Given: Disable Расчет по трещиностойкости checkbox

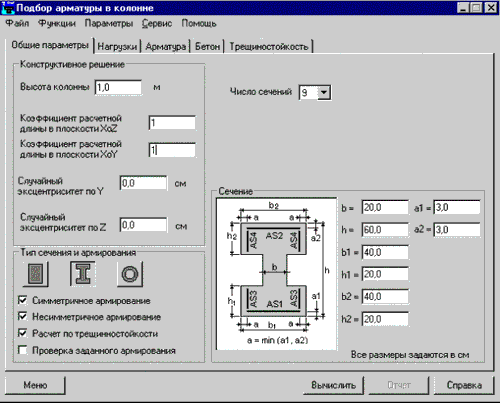Looking at the screenshot, I should pyautogui.click(x=23, y=333).
